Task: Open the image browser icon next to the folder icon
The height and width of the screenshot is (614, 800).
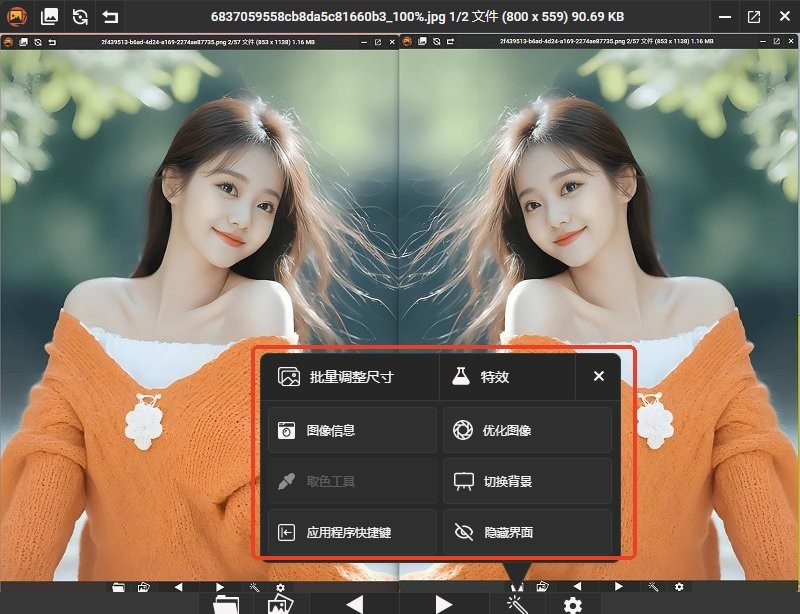Action: 282,604
